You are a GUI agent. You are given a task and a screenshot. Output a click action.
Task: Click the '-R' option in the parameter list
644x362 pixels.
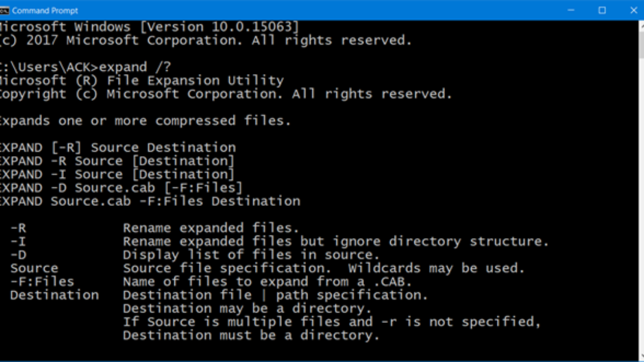pos(18,228)
